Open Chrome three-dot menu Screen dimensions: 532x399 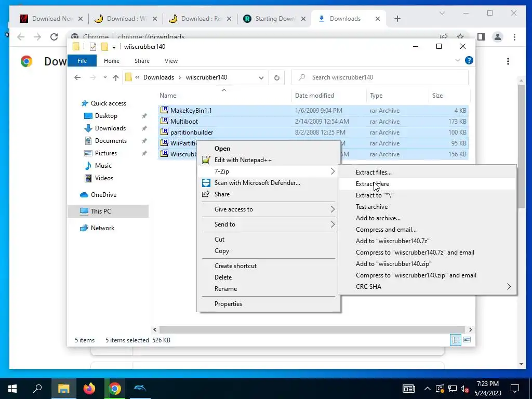pyautogui.click(x=514, y=37)
